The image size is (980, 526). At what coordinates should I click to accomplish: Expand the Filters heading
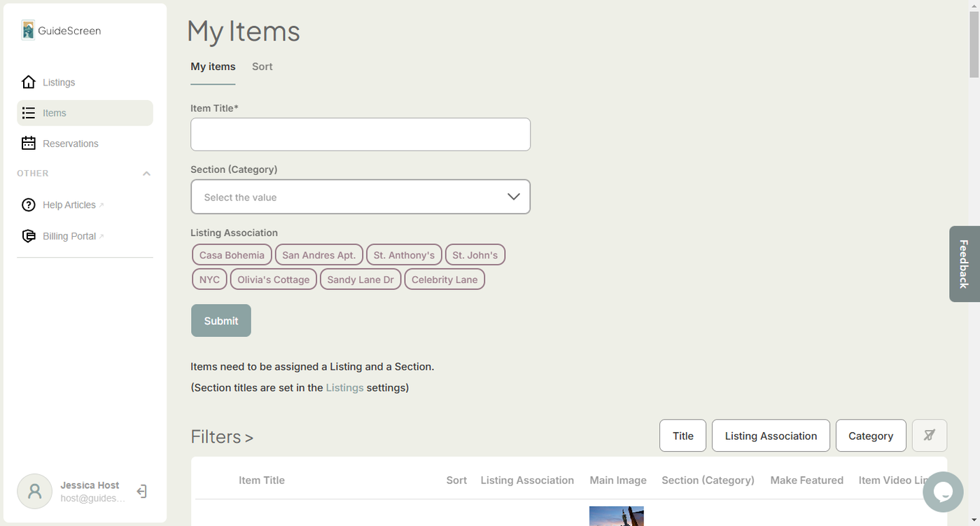[x=222, y=437]
